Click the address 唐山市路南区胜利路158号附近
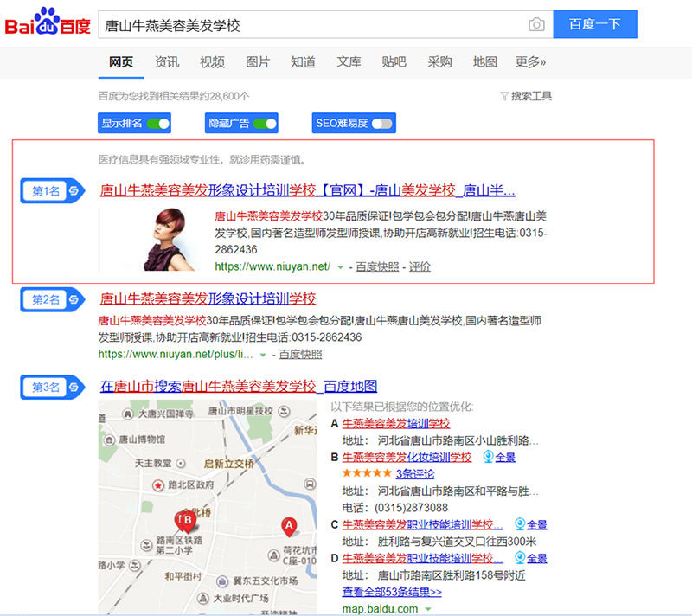Screen dimensions: 692x616 452,575
